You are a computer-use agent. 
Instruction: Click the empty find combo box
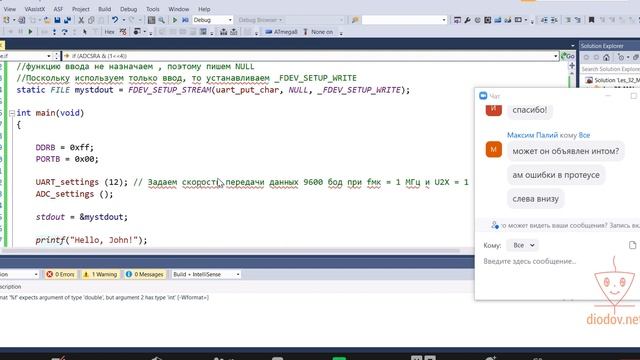pos(404,20)
